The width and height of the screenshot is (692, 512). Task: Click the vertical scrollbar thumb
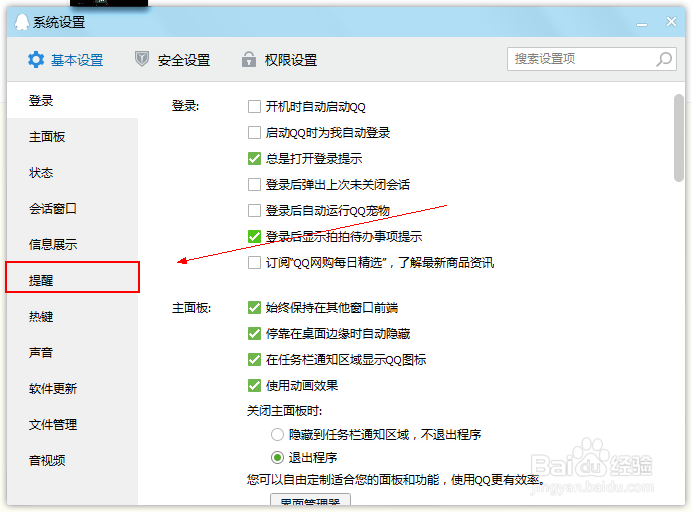pyautogui.click(x=679, y=138)
